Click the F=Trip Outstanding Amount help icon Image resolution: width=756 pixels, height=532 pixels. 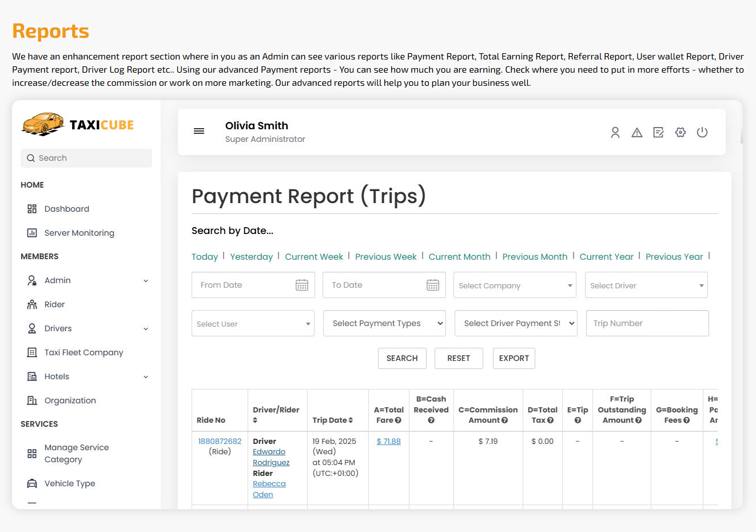[x=638, y=420]
